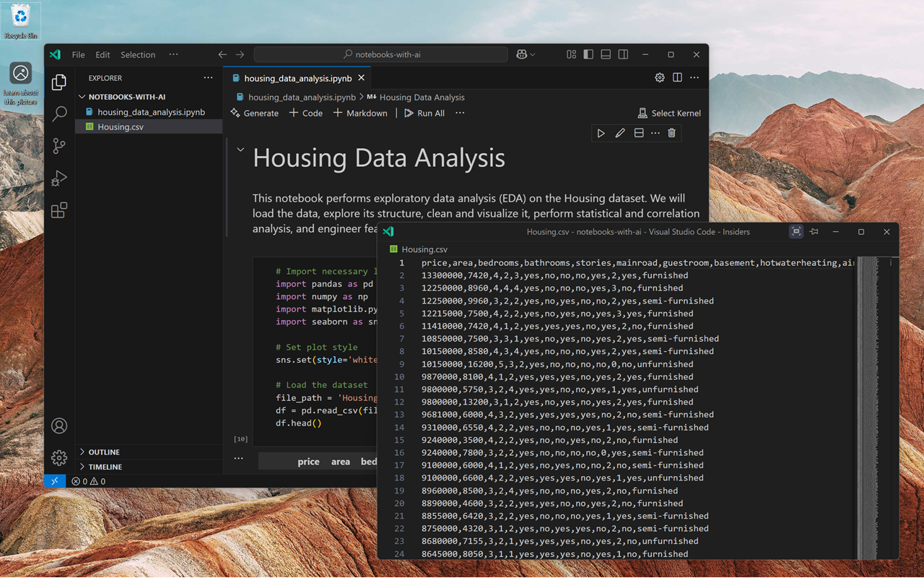
Task: Click Select Kernel for the notebook
Action: pos(668,113)
